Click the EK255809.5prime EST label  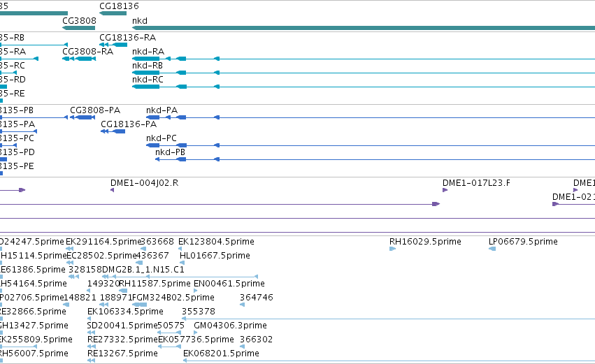pyautogui.click(x=36, y=340)
